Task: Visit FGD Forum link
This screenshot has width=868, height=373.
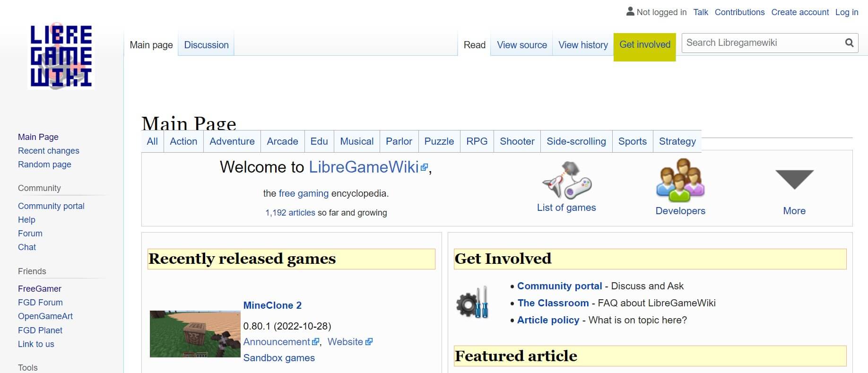Action: coord(40,303)
